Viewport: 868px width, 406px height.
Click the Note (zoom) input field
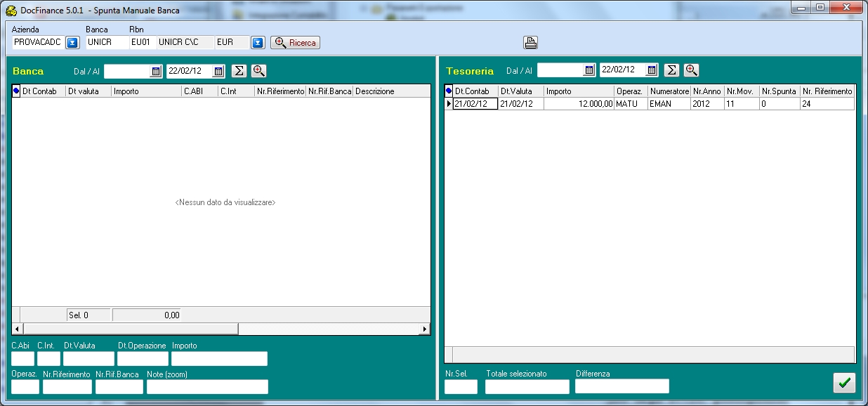pos(207,386)
